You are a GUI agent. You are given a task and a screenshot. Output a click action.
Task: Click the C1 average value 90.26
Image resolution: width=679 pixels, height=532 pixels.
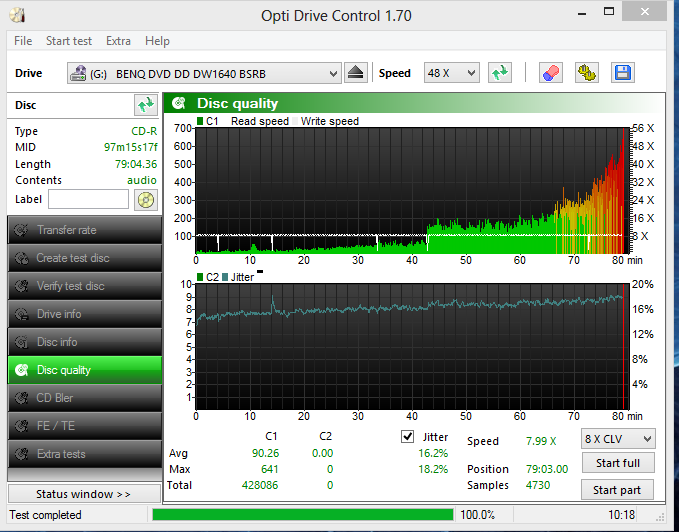tap(265, 453)
